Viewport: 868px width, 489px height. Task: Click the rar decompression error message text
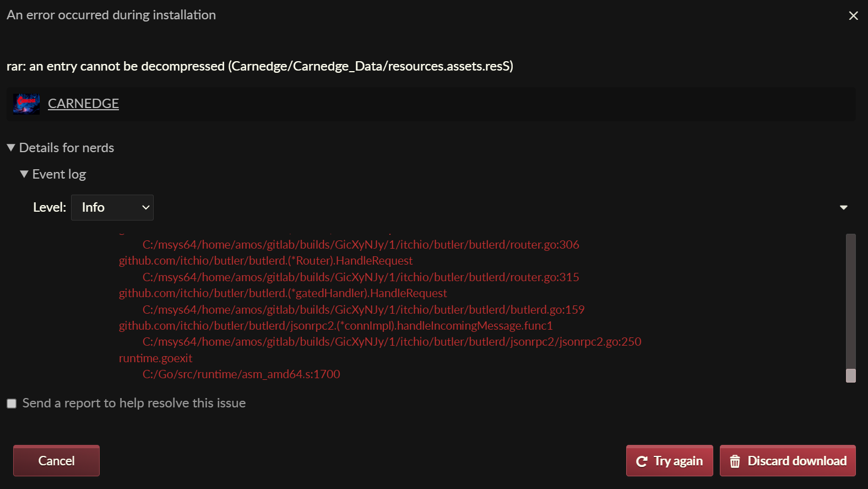[259, 66]
